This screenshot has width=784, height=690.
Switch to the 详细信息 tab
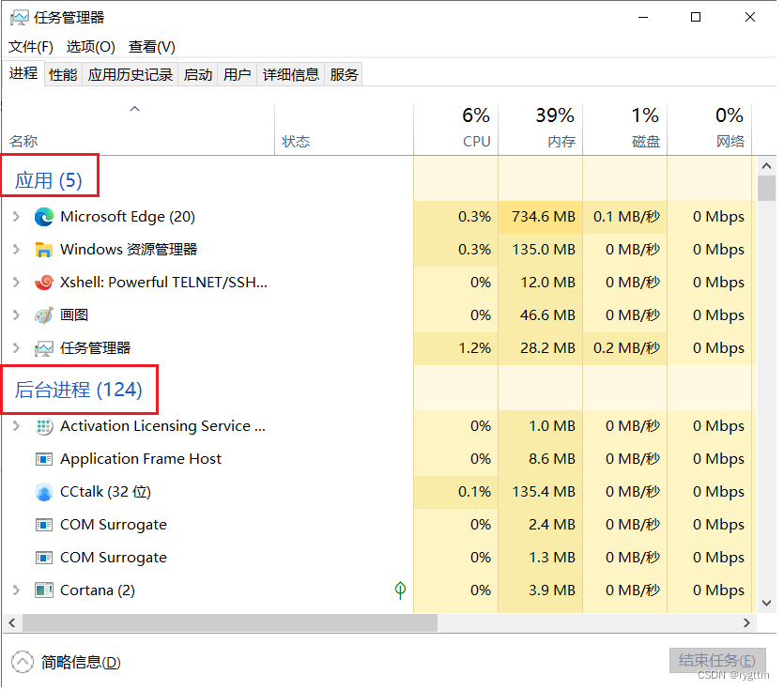point(290,74)
